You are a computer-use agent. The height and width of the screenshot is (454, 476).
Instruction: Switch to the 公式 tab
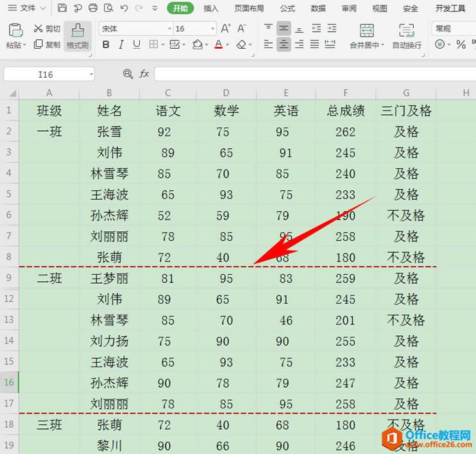pyautogui.click(x=288, y=8)
